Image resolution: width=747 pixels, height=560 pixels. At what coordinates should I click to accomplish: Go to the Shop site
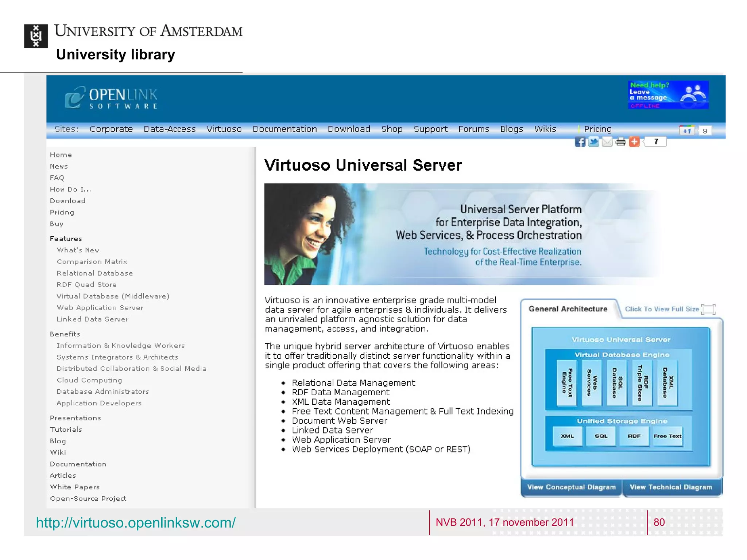pyautogui.click(x=392, y=129)
